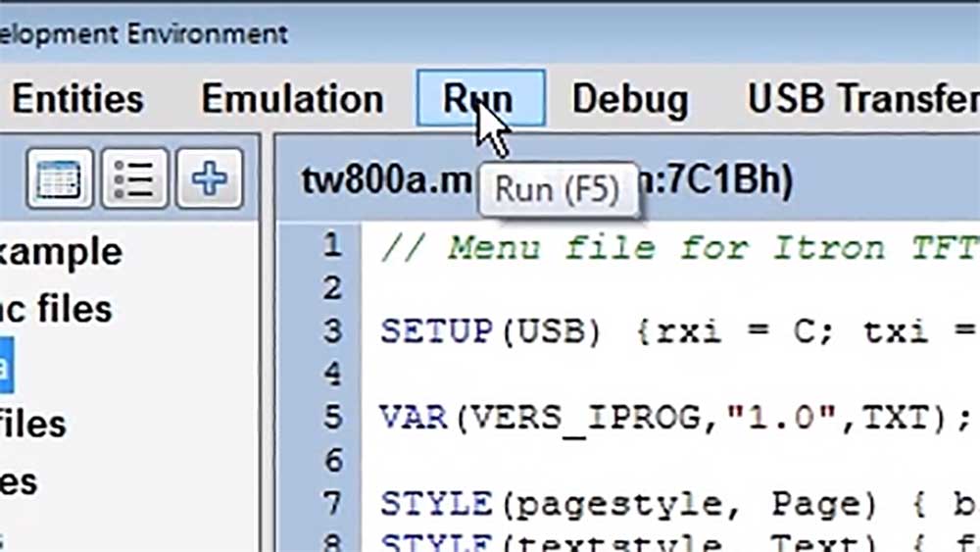Screen dimensions: 980x552
Task: Open the Debug menu
Action: pos(629,99)
